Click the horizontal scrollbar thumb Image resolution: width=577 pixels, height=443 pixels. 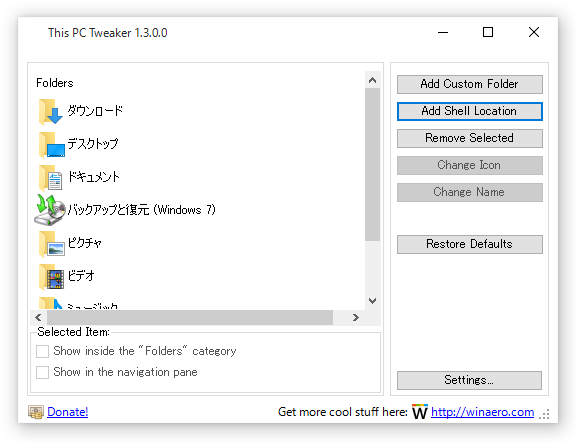pyautogui.click(x=190, y=318)
